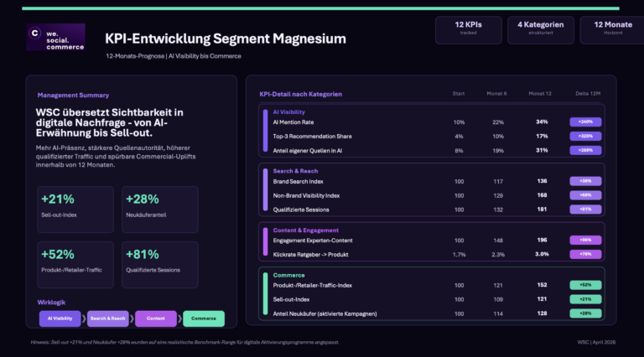Select the Top-3 Recommendation Share row label
644x357 pixels.
(x=312, y=137)
